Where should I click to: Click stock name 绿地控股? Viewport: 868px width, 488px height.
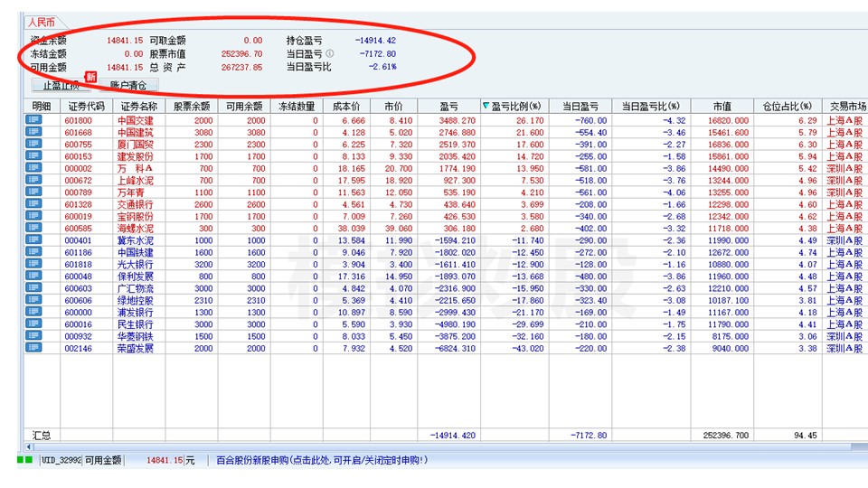(135, 300)
